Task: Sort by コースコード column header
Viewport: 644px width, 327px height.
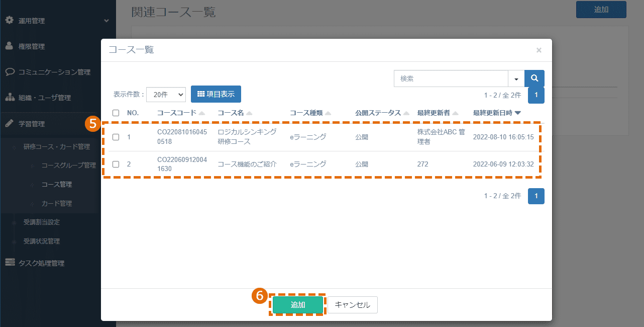Action: coord(180,113)
